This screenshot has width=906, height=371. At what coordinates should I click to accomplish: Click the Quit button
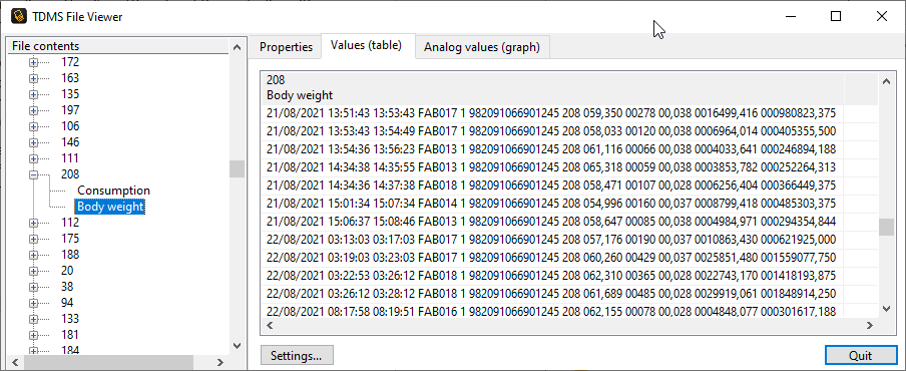click(x=860, y=355)
